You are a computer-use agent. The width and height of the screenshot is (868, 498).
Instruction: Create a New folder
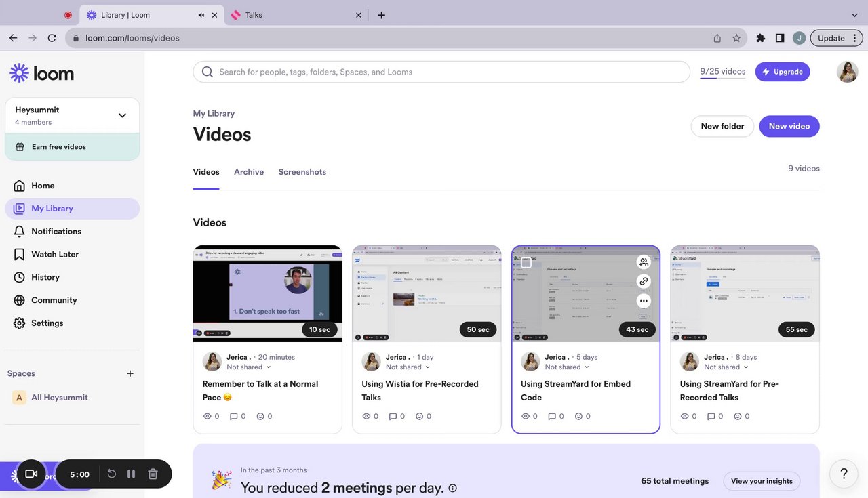click(x=722, y=126)
